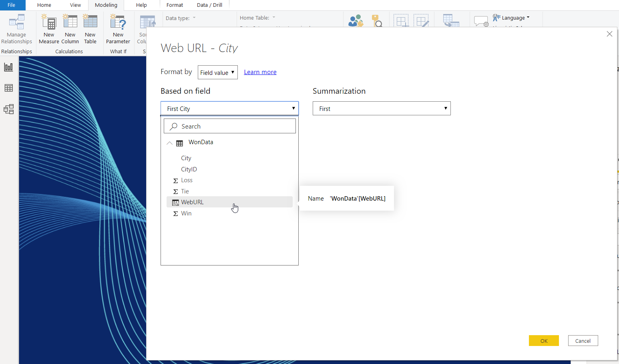This screenshot has width=619, height=364.
Task: Select the WebURL field in the list
Action: coord(193,202)
